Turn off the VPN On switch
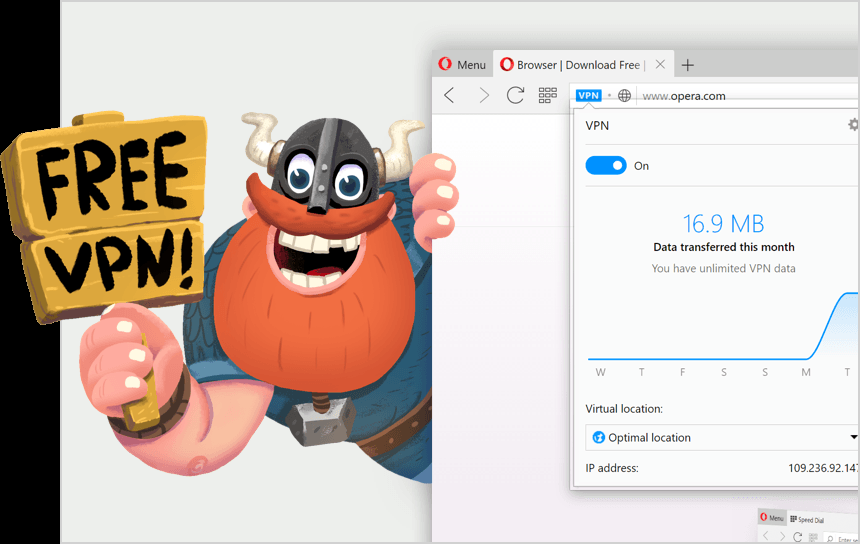 point(606,166)
